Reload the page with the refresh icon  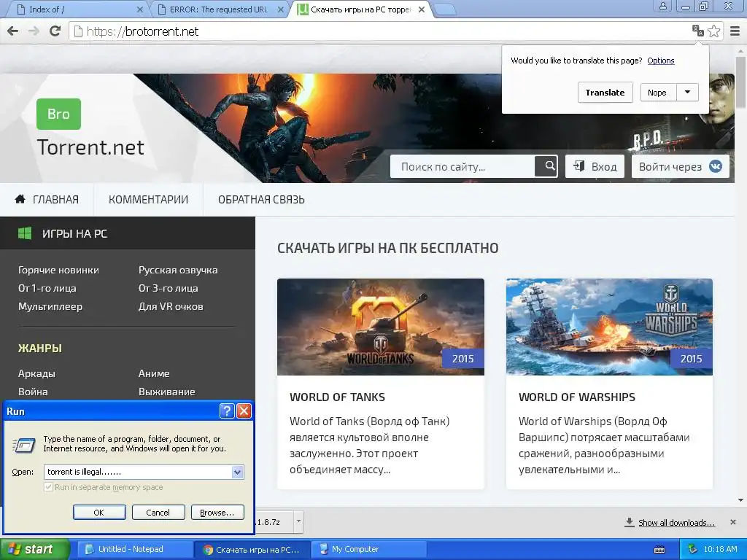pos(55,31)
